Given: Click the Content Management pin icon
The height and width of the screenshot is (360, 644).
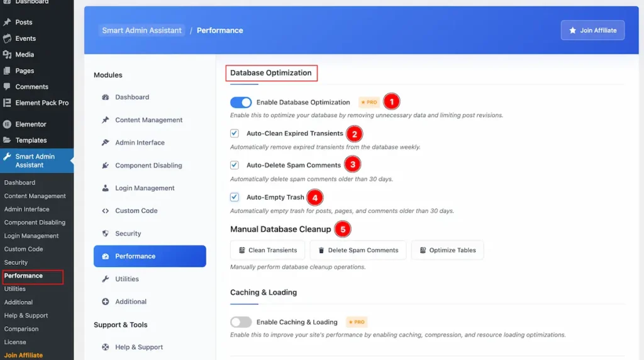Looking at the screenshot, I should point(106,120).
